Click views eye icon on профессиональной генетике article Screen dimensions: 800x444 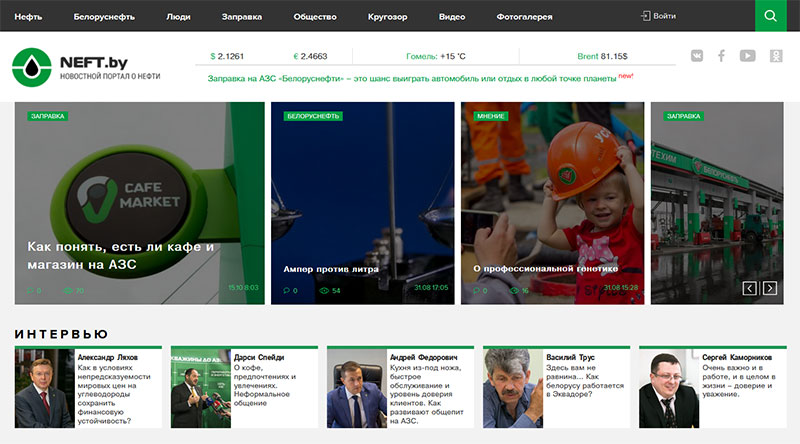[x=514, y=291]
